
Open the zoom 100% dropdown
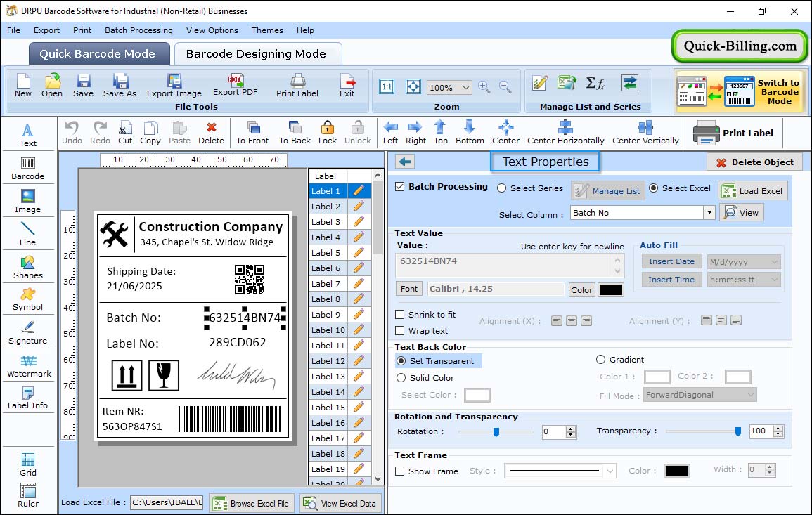click(x=465, y=87)
